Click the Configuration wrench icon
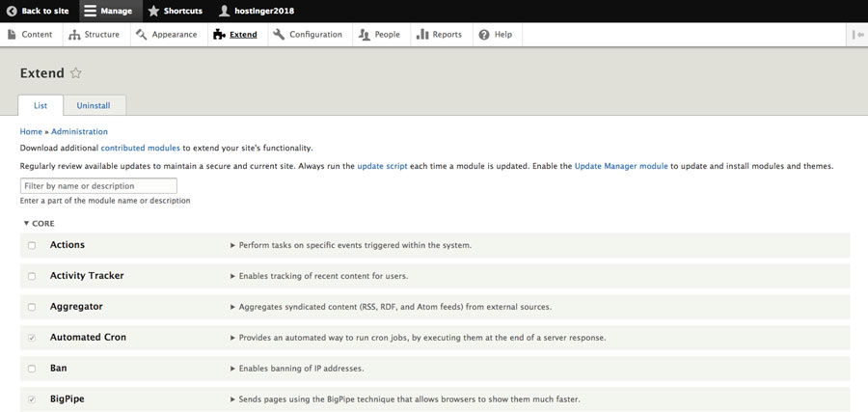 pos(279,35)
